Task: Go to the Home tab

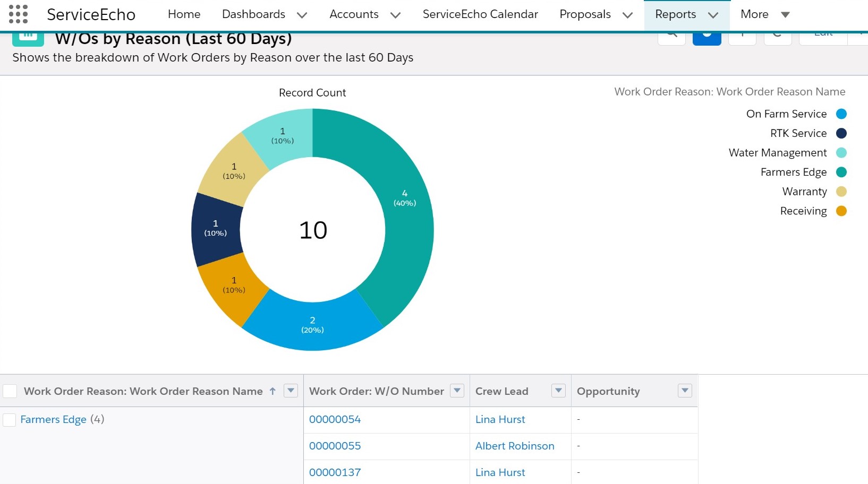Action: 184,14
